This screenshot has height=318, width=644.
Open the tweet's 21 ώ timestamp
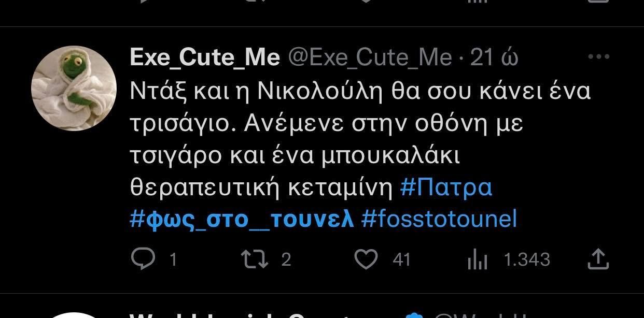[x=494, y=57]
